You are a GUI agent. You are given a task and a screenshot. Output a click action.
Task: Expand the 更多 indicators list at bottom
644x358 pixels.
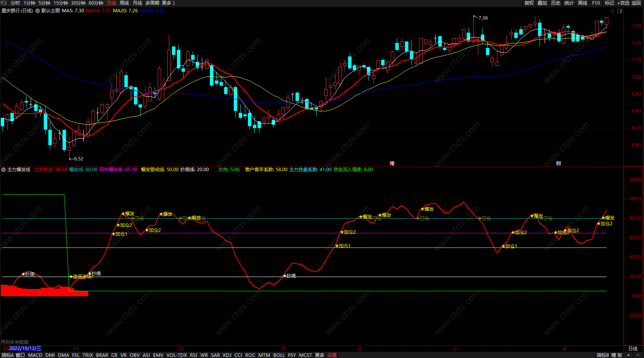[320, 355]
